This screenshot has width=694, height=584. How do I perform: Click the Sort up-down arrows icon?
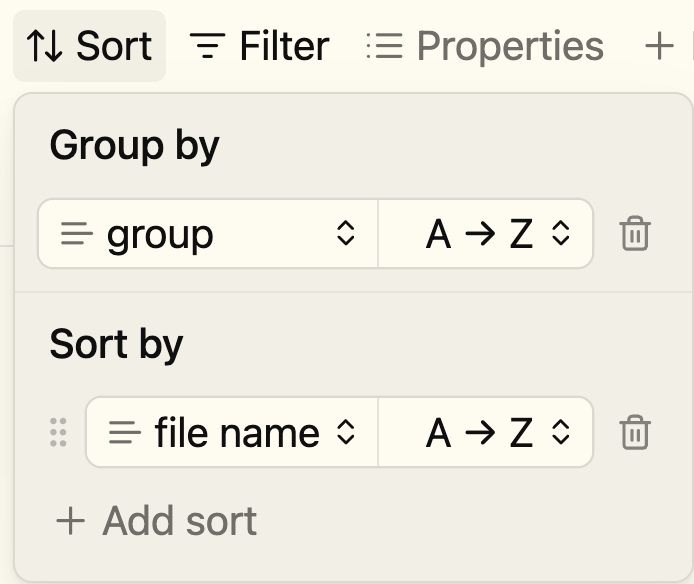(45, 46)
